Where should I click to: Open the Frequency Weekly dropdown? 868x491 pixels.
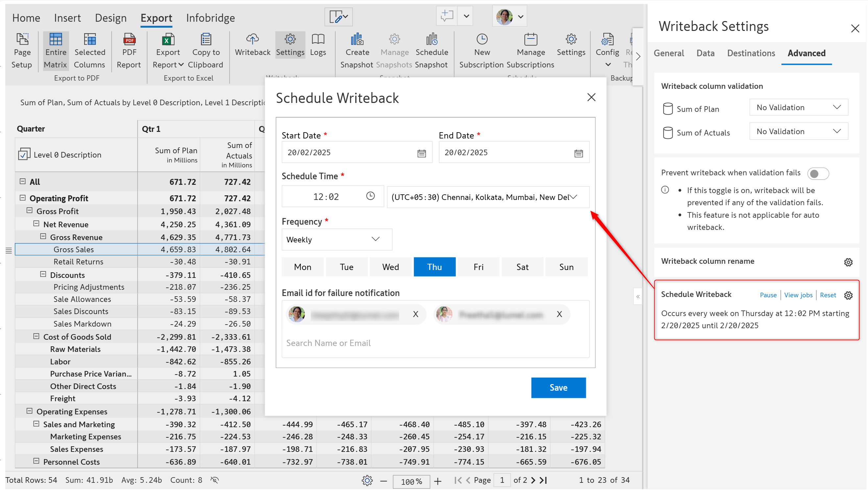coord(336,239)
